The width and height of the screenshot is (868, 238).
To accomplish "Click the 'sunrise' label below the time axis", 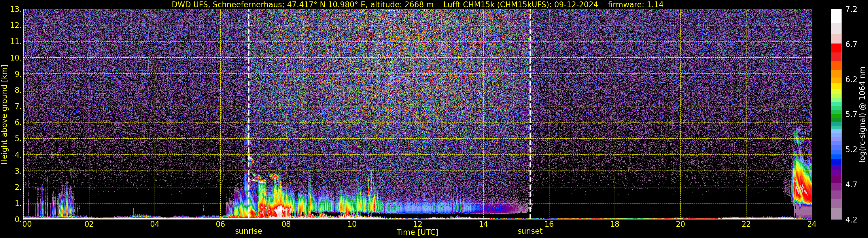I will pyautogui.click(x=248, y=231).
